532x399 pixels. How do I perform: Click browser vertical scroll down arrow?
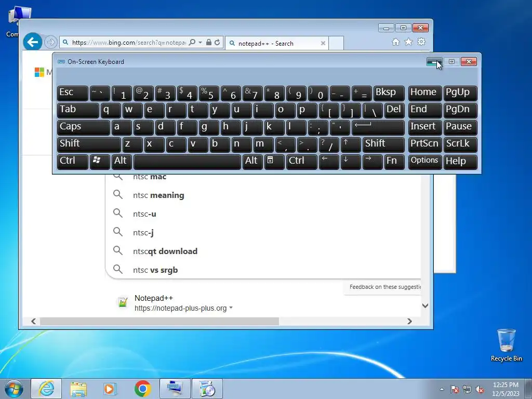[x=425, y=305]
